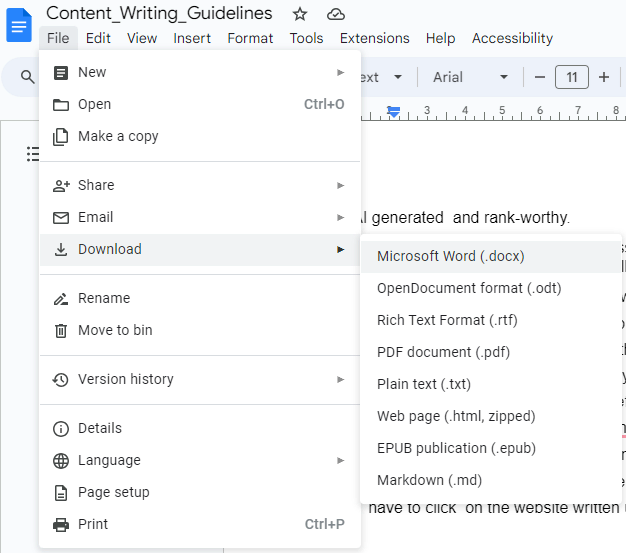Viewport: 626px width, 553px height.
Task: Click the Email envelope icon
Action: point(61,218)
